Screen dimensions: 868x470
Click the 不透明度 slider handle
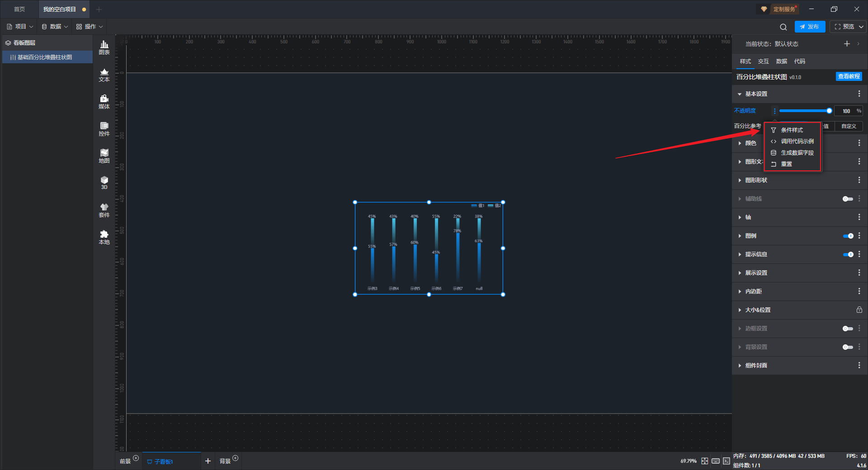click(x=829, y=111)
